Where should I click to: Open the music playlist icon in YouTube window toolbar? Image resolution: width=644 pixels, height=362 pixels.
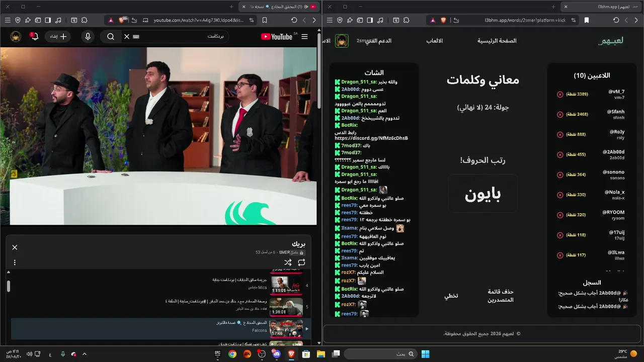(58, 20)
